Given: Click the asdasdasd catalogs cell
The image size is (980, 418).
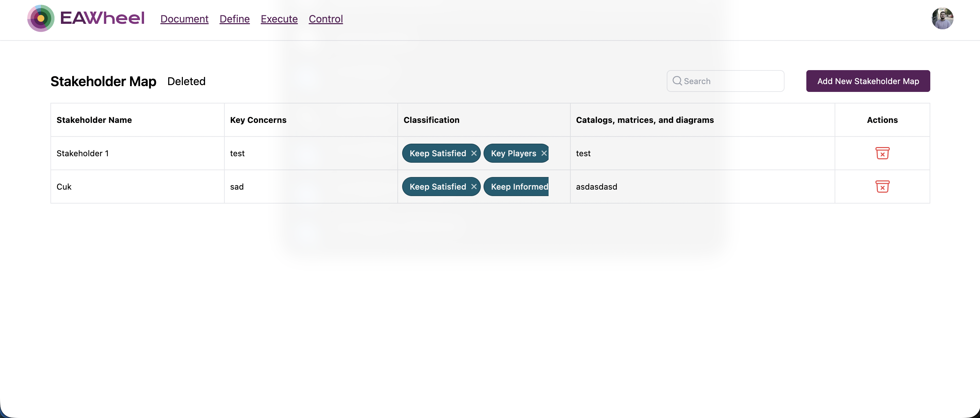Looking at the screenshot, I should click(596, 187).
